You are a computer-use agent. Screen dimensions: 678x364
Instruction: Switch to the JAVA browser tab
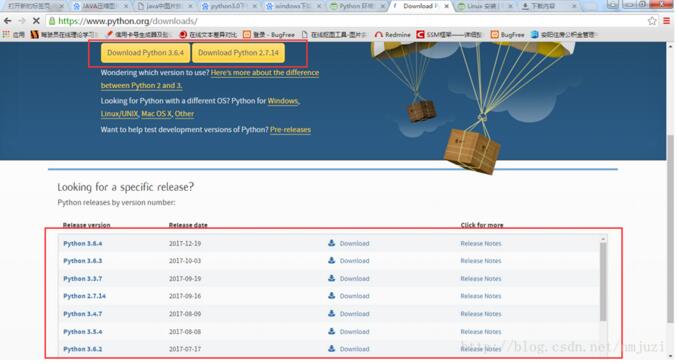click(x=100, y=6)
